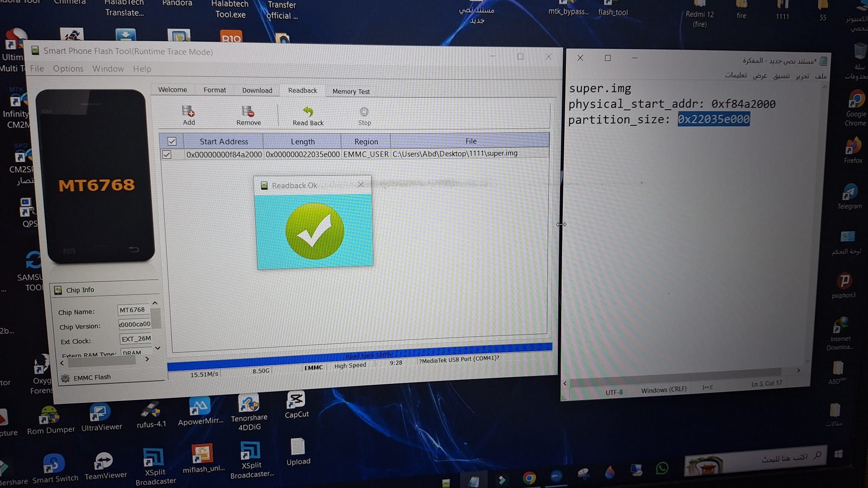Click the Region column header
The image size is (868, 488).
coord(366,142)
